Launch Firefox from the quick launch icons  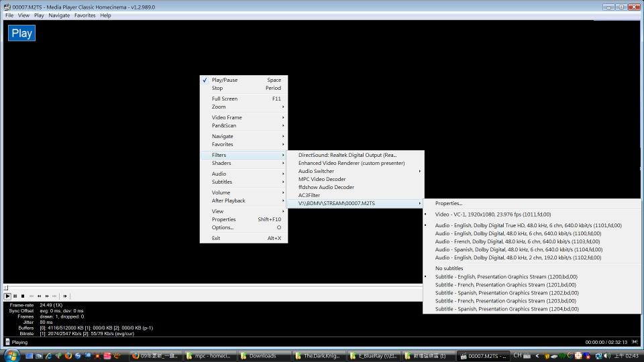[68, 356]
